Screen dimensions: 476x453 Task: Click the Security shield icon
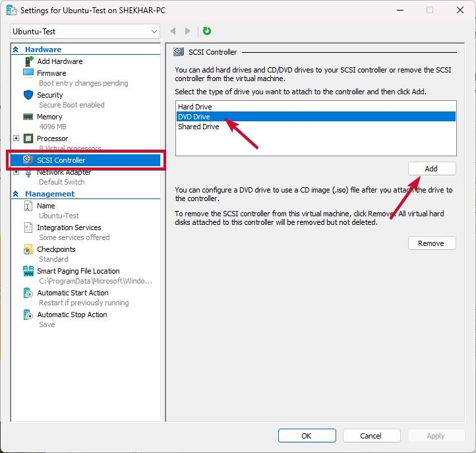(28, 95)
